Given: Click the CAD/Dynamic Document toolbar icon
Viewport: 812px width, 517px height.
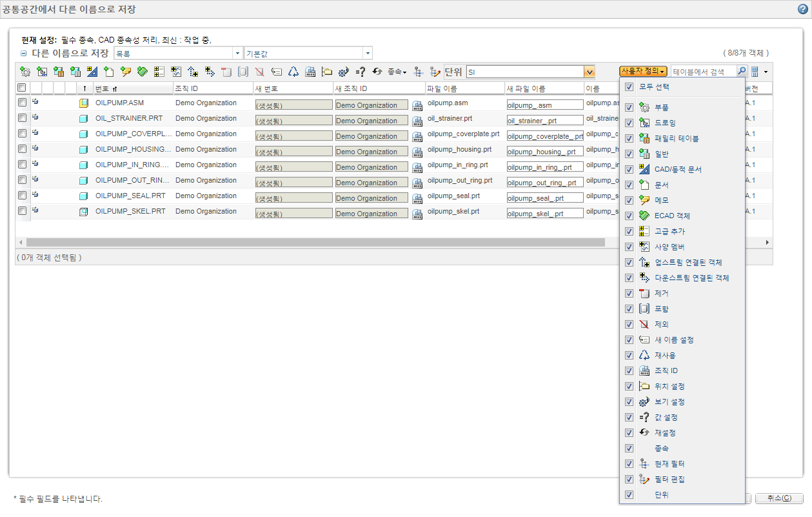Looking at the screenshot, I should point(92,72).
